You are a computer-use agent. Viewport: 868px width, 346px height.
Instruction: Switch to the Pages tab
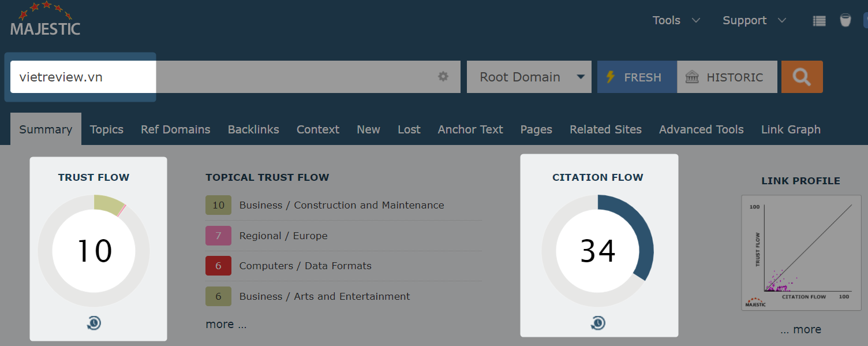point(536,129)
